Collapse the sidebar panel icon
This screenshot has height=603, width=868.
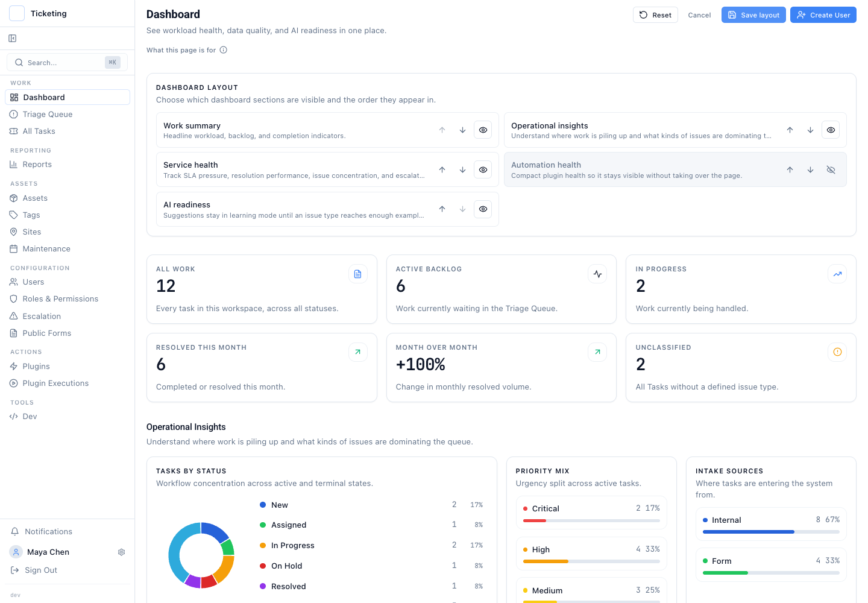point(13,39)
